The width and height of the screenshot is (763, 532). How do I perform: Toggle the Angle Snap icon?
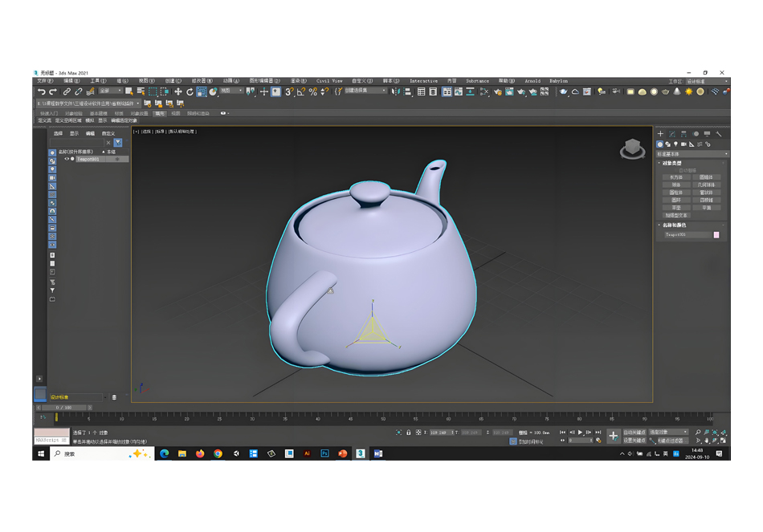301,91
